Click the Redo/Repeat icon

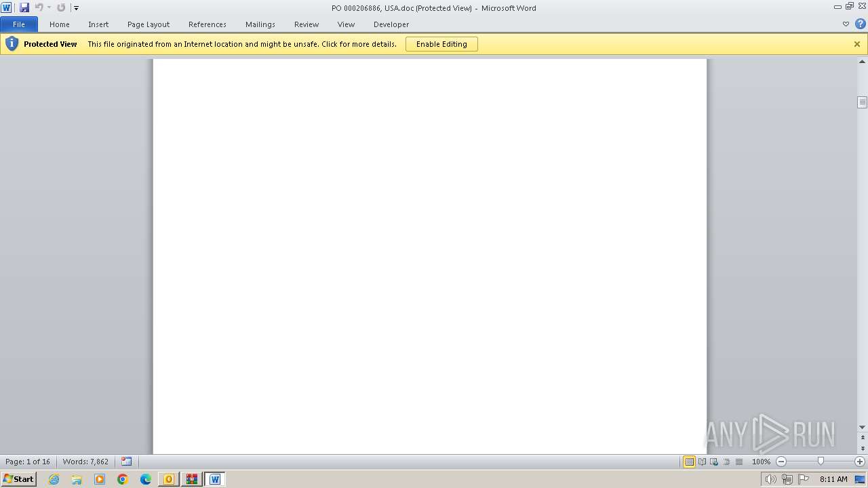[61, 7]
